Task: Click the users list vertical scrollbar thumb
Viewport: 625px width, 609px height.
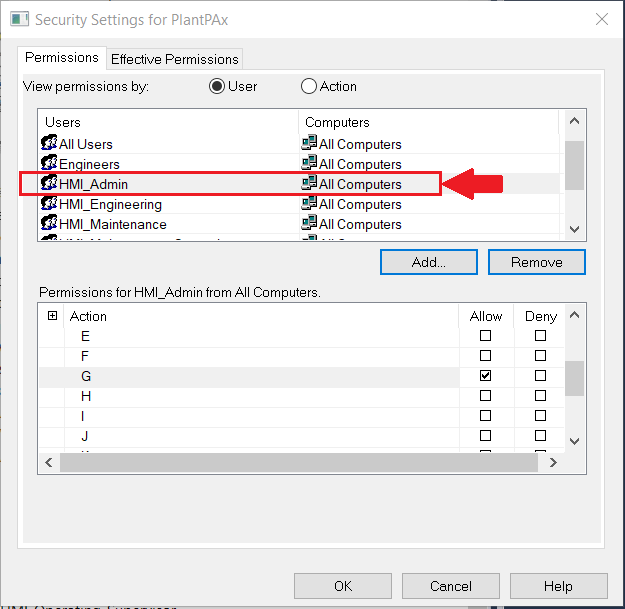Action: 574,165
